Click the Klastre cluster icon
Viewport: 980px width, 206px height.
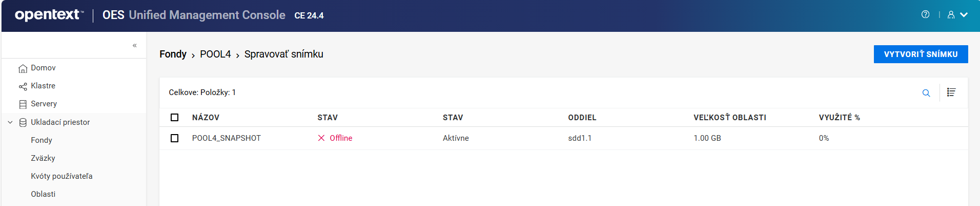(23, 86)
